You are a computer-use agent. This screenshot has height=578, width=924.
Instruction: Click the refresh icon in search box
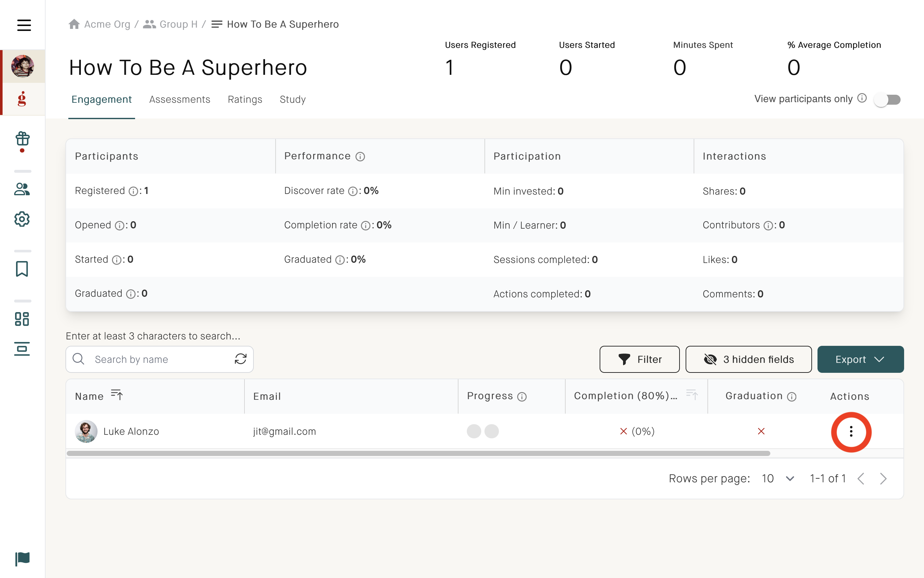pos(241,359)
